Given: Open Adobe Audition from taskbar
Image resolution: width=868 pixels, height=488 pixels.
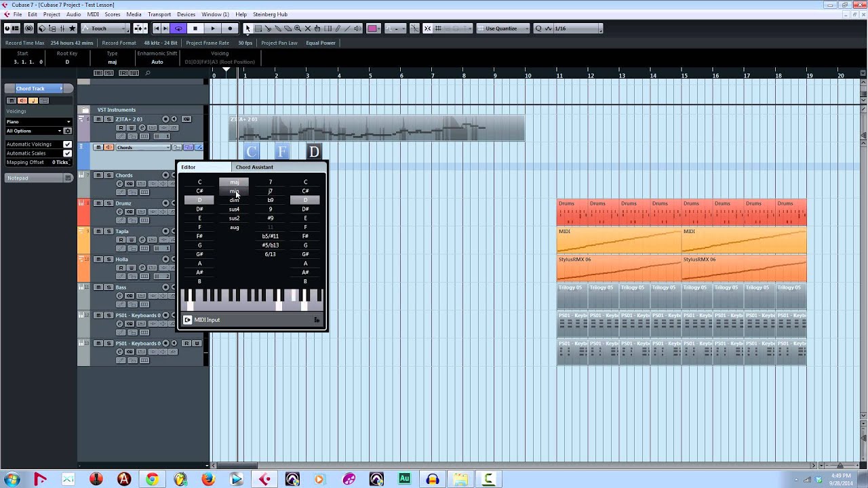Looking at the screenshot, I should click(404, 479).
